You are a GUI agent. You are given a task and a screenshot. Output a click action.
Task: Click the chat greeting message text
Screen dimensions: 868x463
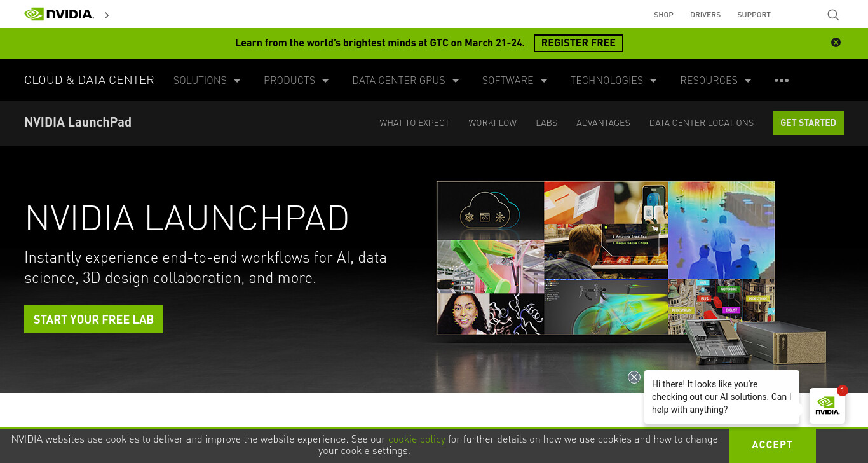tap(722, 397)
